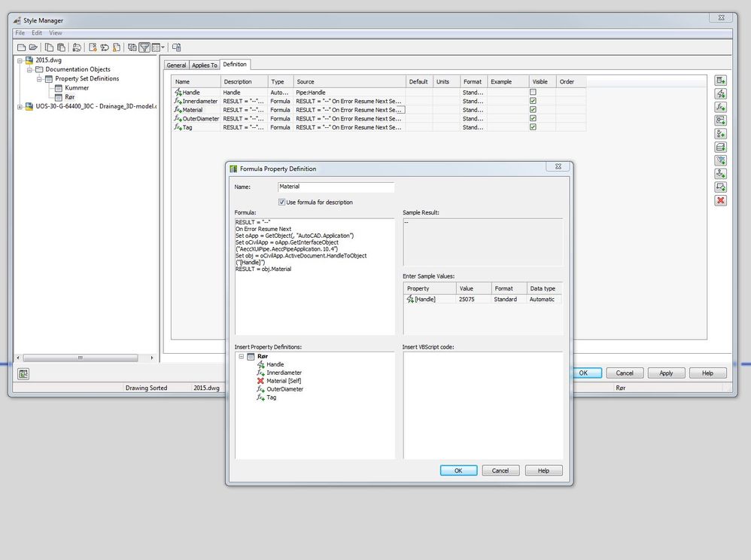Click the tree panel horizontal scrollbar
The width and height of the screenshot is (751, 560).
(x=85, y=358)
